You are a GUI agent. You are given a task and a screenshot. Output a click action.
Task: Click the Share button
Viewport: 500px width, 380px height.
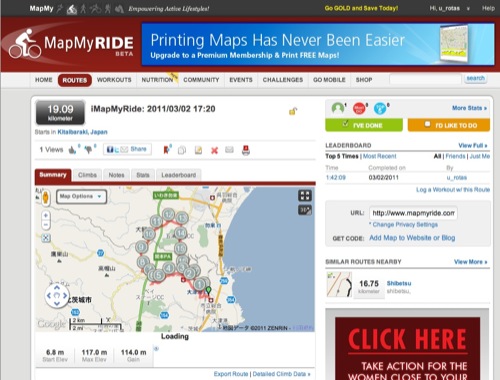click(x=127, y=149)
